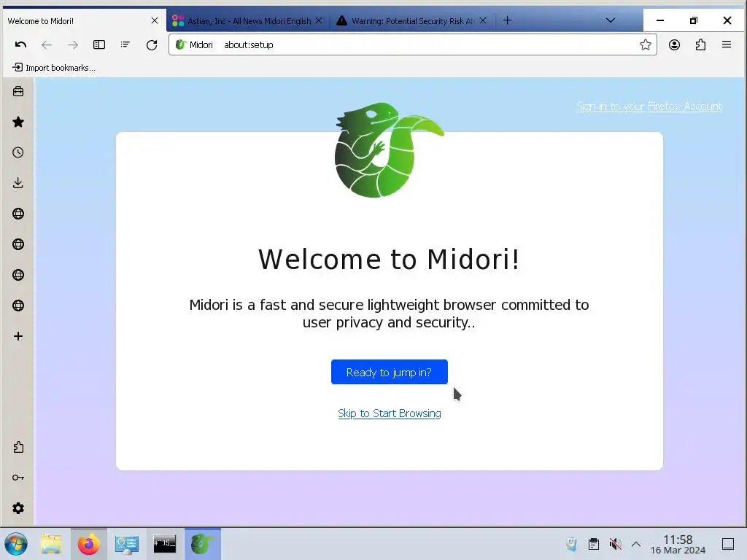Click Skip to Start Browsing link
This screenshot has width=747, height=560.
[x=390, y=413]
